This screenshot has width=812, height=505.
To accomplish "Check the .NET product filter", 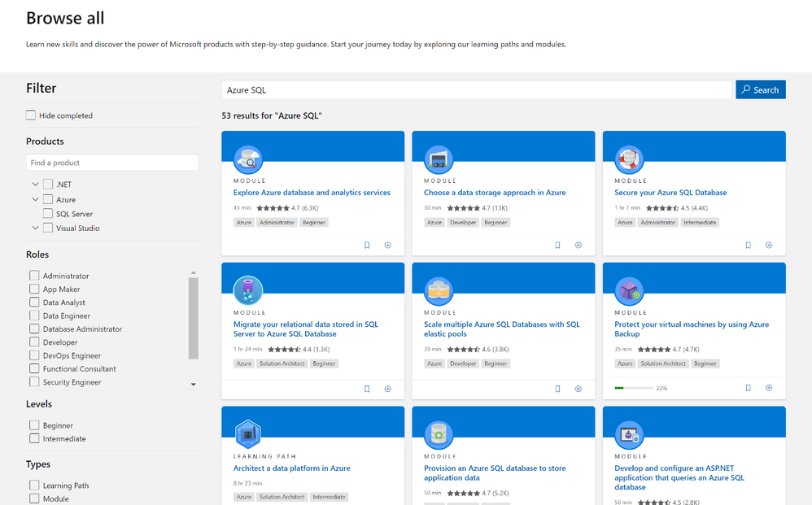I will (48, 185).
